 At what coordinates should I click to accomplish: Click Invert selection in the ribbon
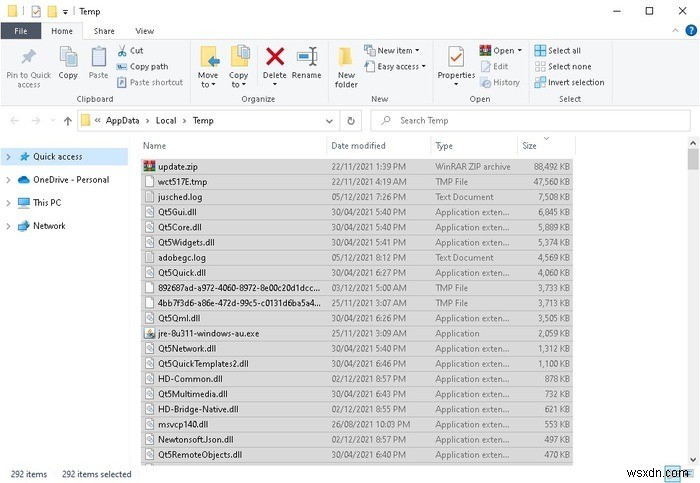click(570, 82)
